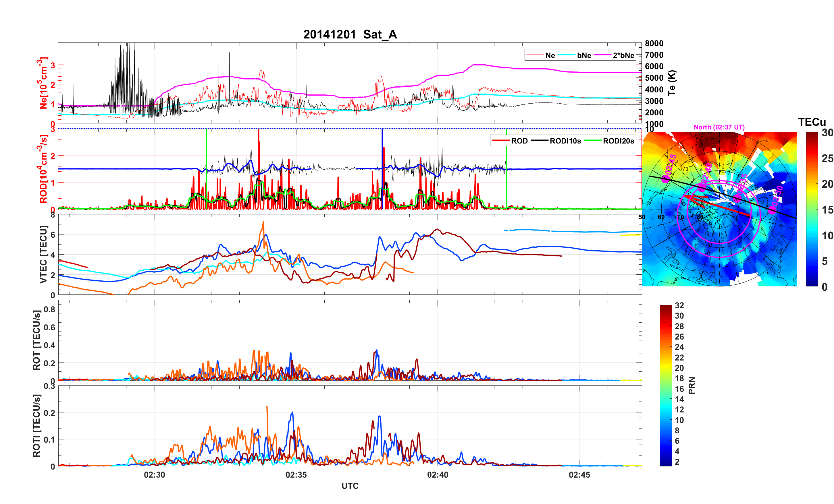Click the UTC x-axis label
The width and height of the screenshot is (834, 504).
click(350, 486)
